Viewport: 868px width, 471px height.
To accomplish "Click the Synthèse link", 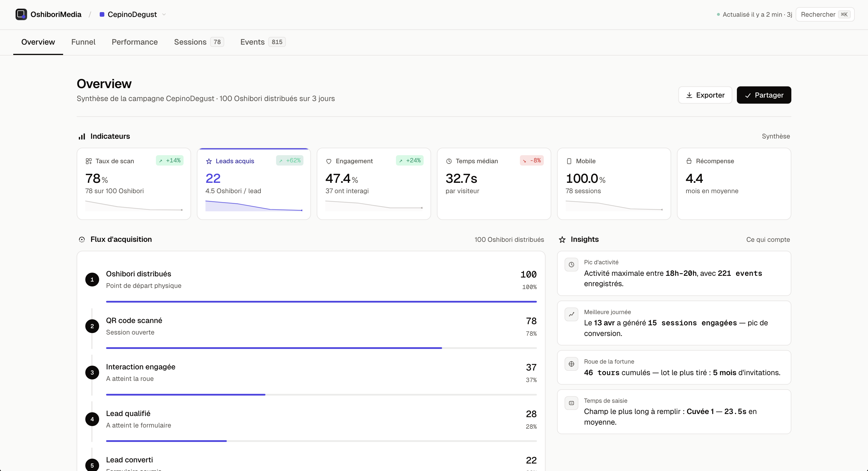I will coord(776,136).
